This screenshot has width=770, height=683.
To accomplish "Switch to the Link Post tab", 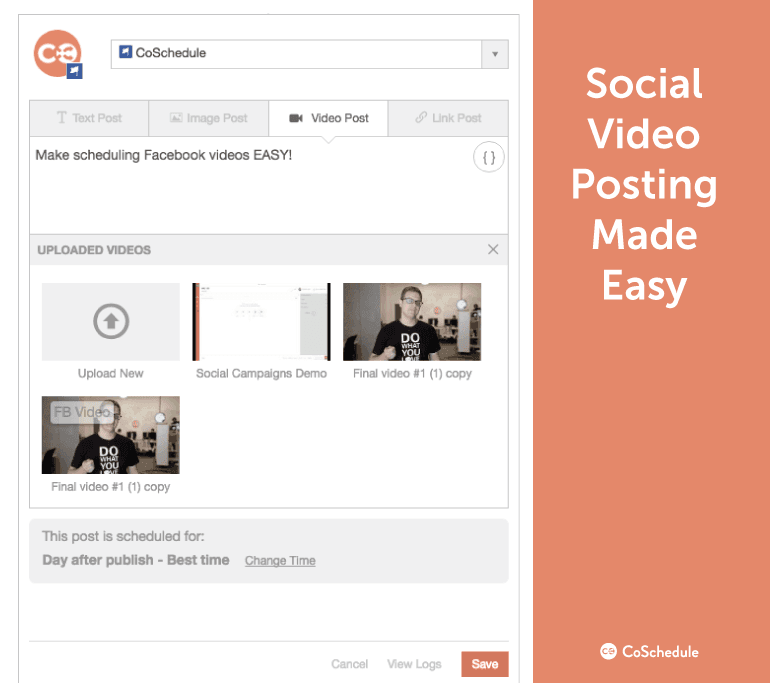I will click(x=448, y=118).
